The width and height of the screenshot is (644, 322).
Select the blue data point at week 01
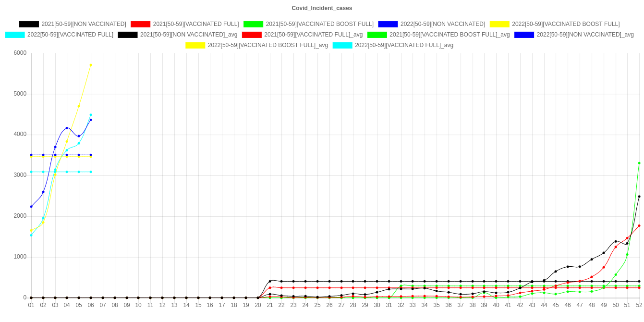pos(31,207)
